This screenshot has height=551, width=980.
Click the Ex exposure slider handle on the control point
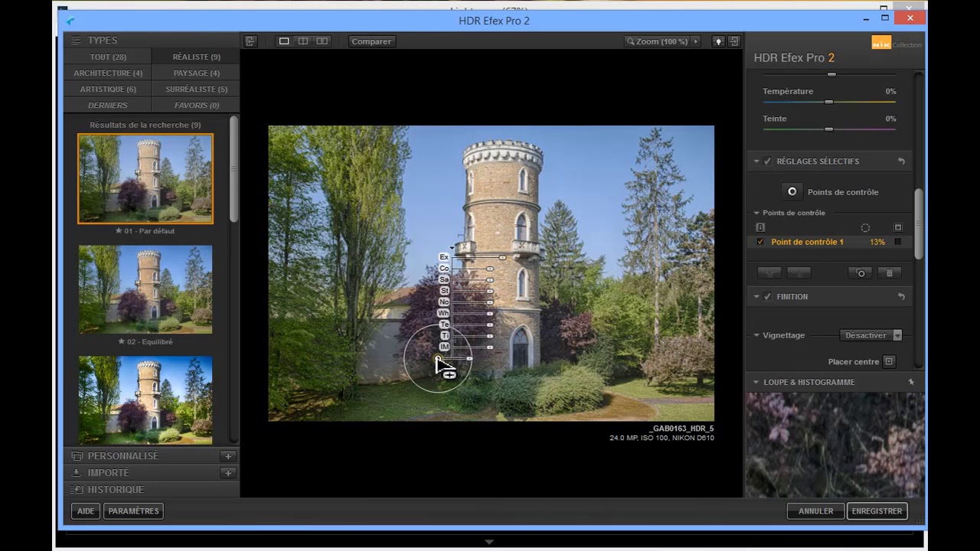[x=502, y=258]
